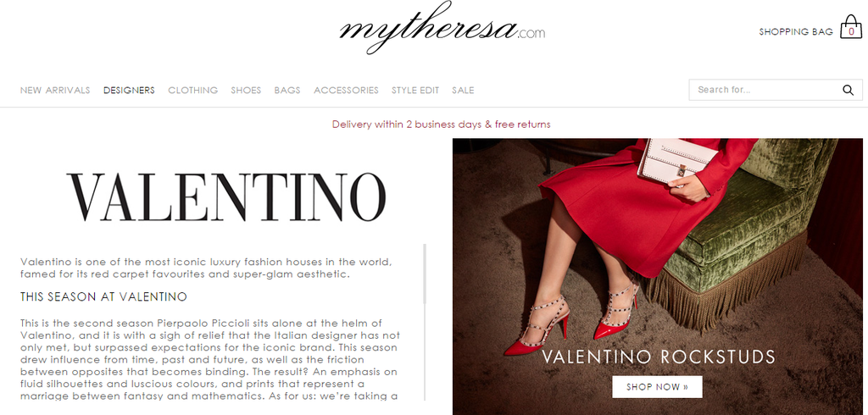
Task: Click the Valentino Rockstuds banner image
Action: 658,277
